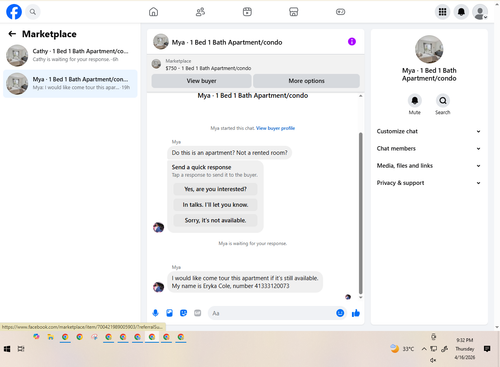Click the More options button
Viewport: 500px width, 367px height.
pyautogui.click(x=306, y=81)
